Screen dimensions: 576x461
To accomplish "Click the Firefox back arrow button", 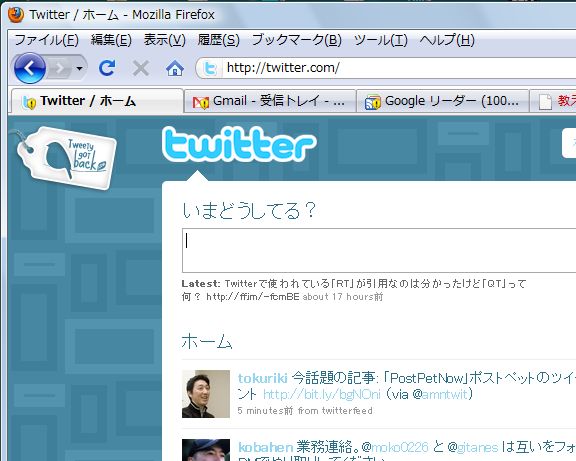I will pos(30,68).
